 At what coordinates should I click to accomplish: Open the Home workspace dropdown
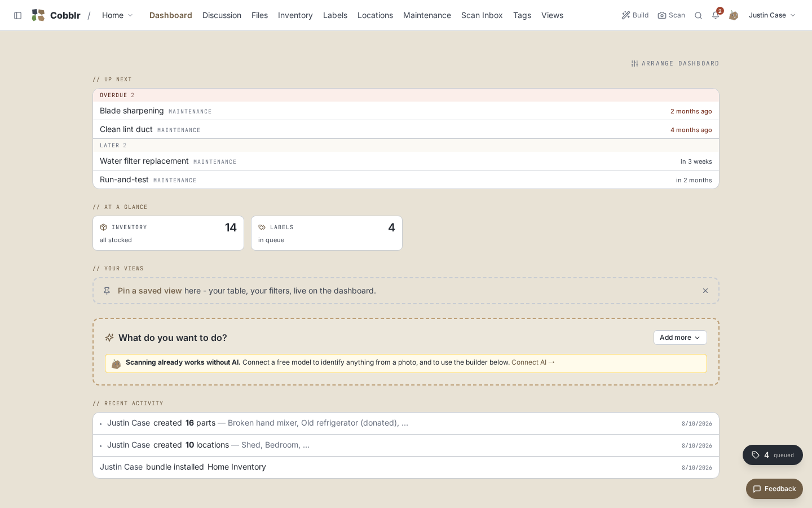(x=117, y=15)
